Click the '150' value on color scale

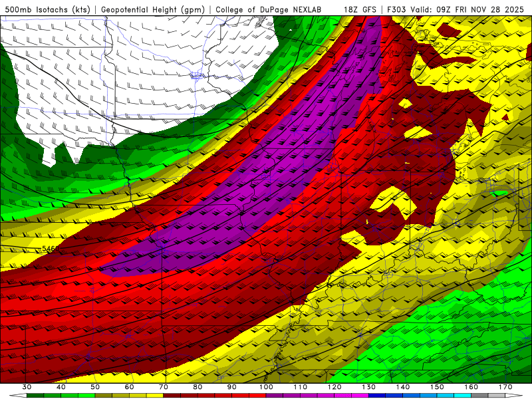(x=438, y=387)
